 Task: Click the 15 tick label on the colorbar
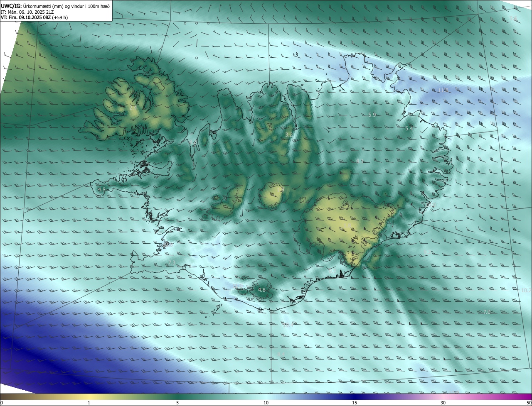tap(355, 403)
